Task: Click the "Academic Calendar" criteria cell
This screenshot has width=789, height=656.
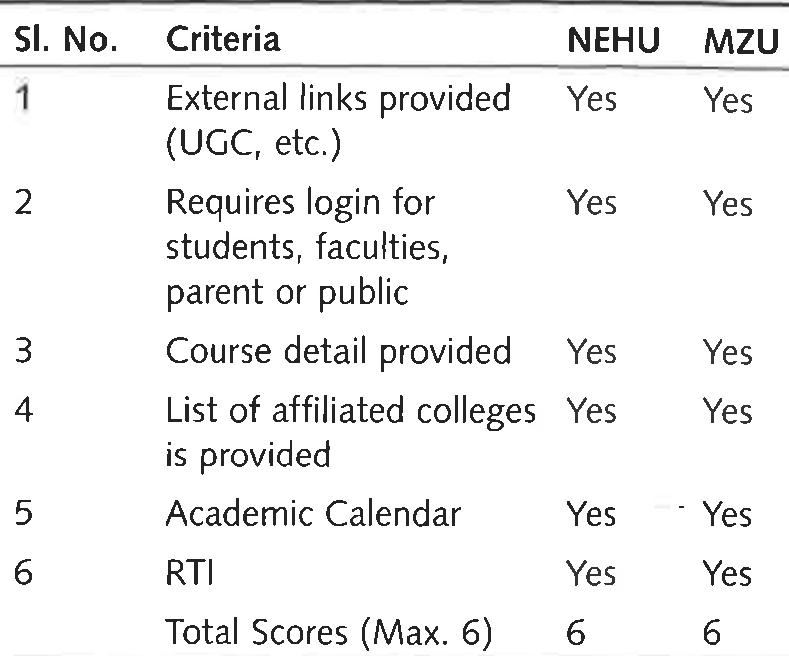Action: [x=313, y=514]
